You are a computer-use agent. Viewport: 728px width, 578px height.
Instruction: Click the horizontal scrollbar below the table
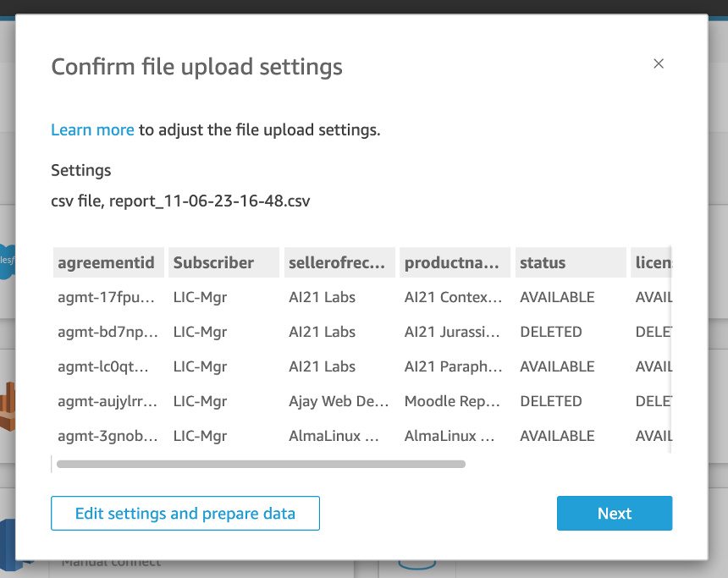(260, 464)
